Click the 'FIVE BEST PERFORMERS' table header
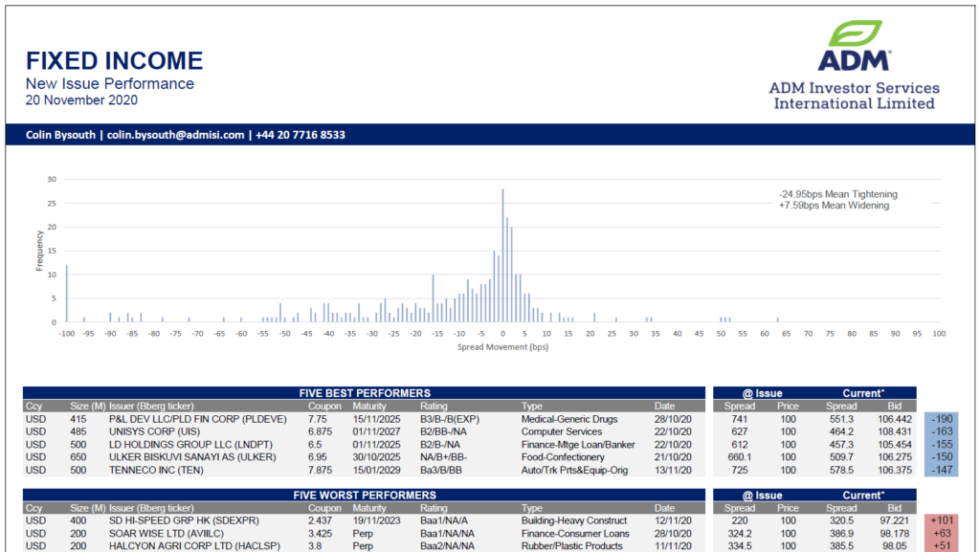 [x=365, y=393]
